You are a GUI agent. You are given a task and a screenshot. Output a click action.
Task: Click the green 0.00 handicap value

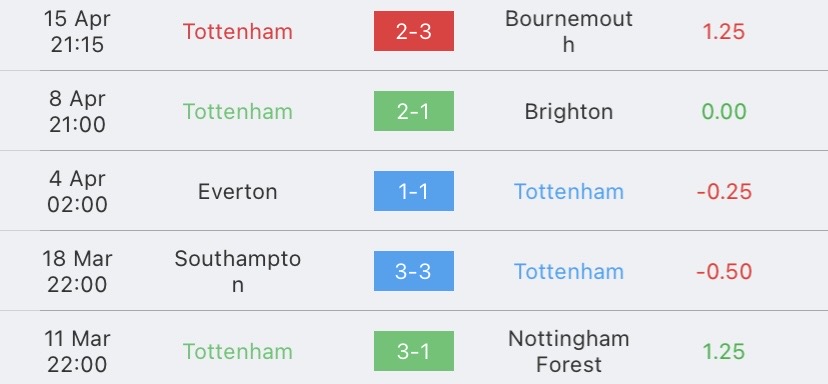tap(723, 111)
